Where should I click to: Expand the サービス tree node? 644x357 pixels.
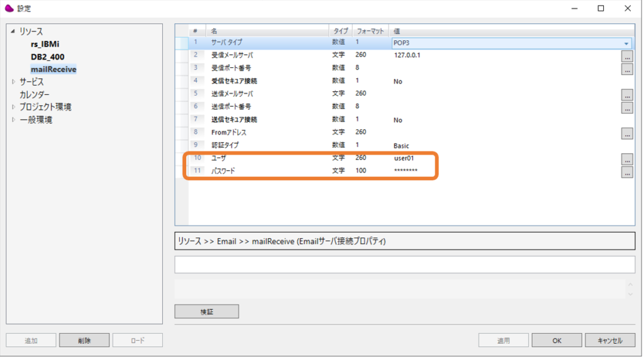tap(14, 82)
